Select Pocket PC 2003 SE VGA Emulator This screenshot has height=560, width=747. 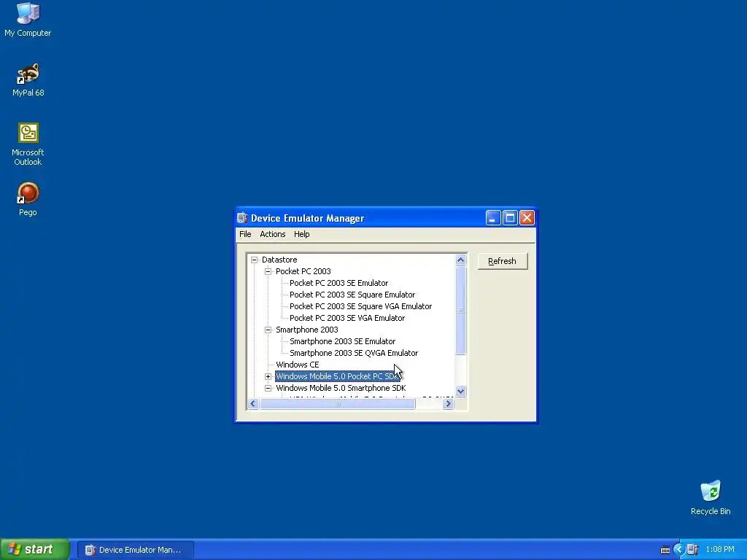pos(347,318)
